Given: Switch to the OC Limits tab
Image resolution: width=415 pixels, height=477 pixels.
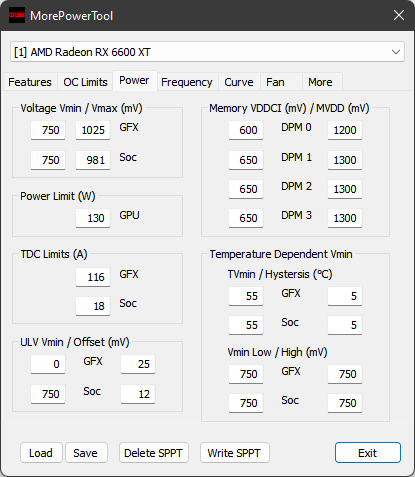Looking at the screenshot, I should (85, 82).
